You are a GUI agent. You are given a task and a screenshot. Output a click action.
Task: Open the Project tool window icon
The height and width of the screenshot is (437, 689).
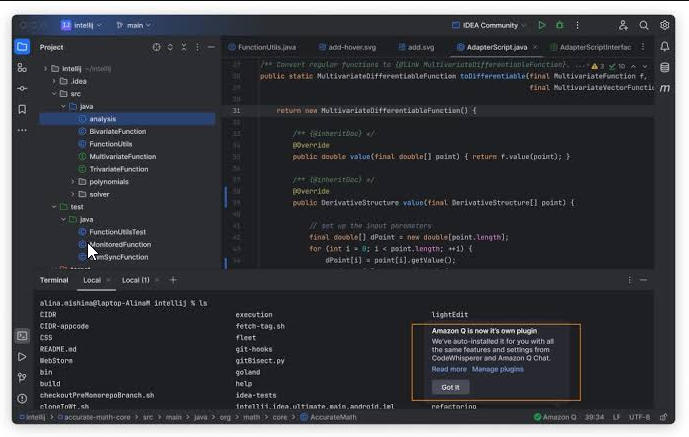click(x=22, y=47)
